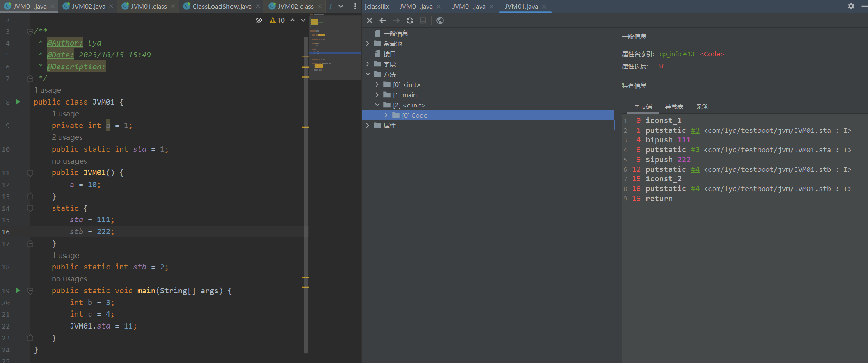The height and width of the screenshot is (363, 868).
Task: Open the editor tab options menu
Action: [355, 6]
